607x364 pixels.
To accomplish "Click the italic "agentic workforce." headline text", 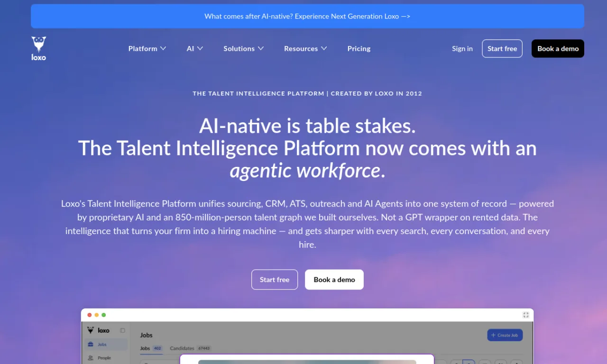I will click(307, 171).
